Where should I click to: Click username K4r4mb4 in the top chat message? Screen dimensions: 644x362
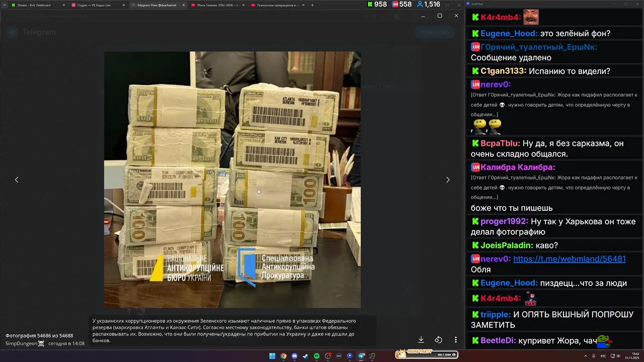click(x=500, y=17)
